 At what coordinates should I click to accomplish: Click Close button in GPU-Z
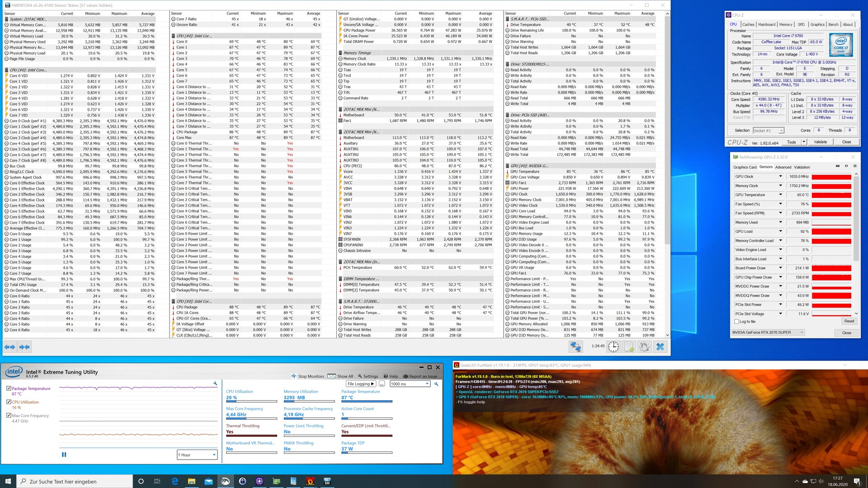[846, 333]
